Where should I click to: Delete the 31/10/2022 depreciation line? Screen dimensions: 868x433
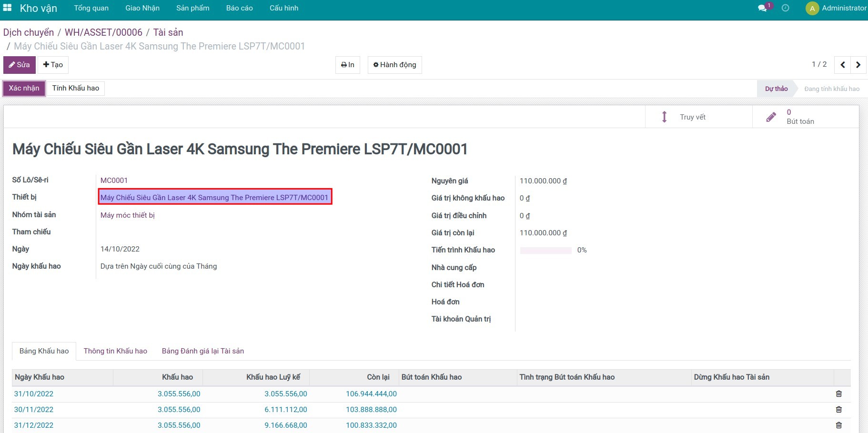pos(838,394)
